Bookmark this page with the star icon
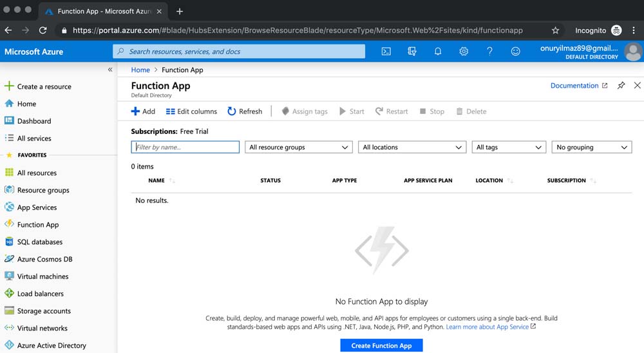The image size is (644, 353). pyautogui.click(x=555, y=30)
